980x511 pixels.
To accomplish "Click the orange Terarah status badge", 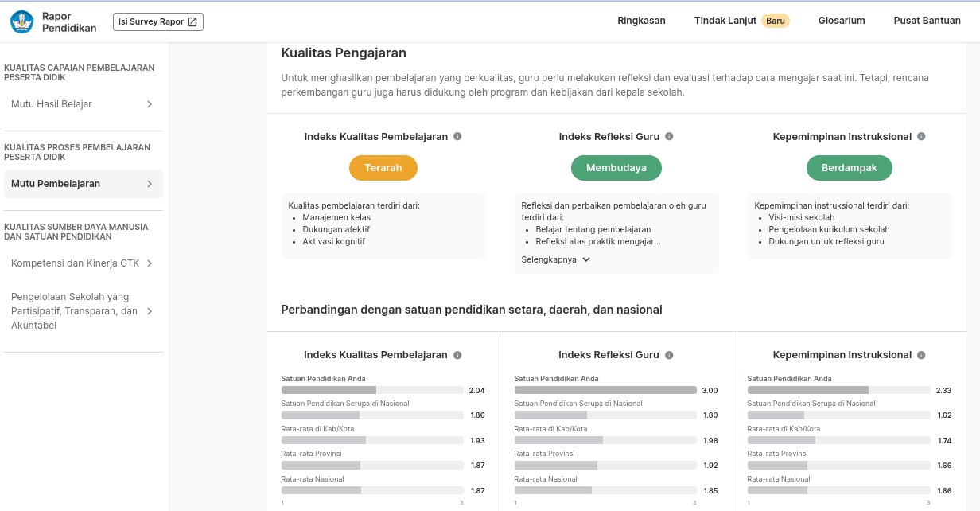I will pyautogui.click(x=383, y=168).
